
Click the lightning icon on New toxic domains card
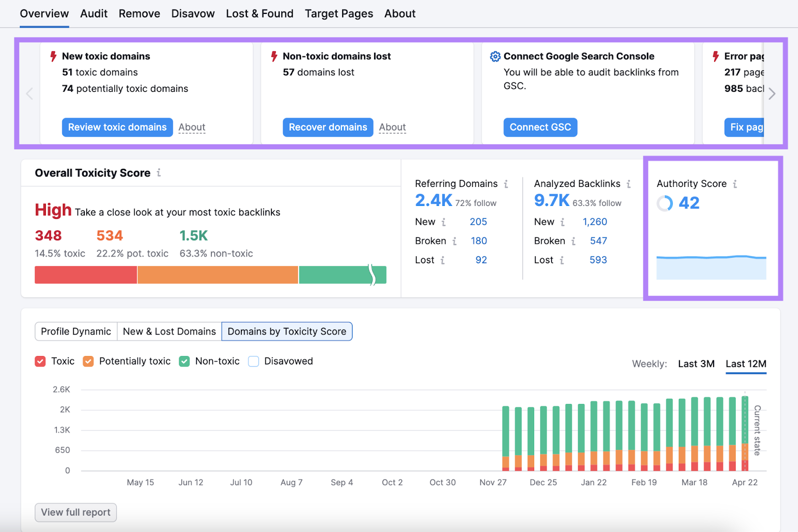tap(52, 56)
